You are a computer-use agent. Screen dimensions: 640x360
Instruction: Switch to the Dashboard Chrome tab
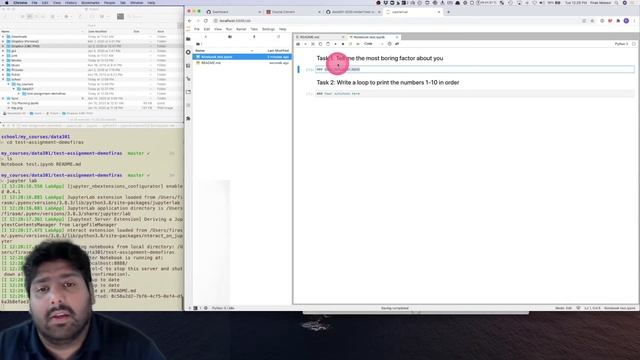233,12
